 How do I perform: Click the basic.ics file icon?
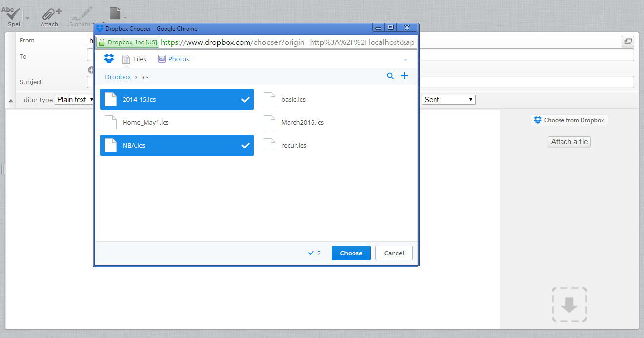coord(270,99)
